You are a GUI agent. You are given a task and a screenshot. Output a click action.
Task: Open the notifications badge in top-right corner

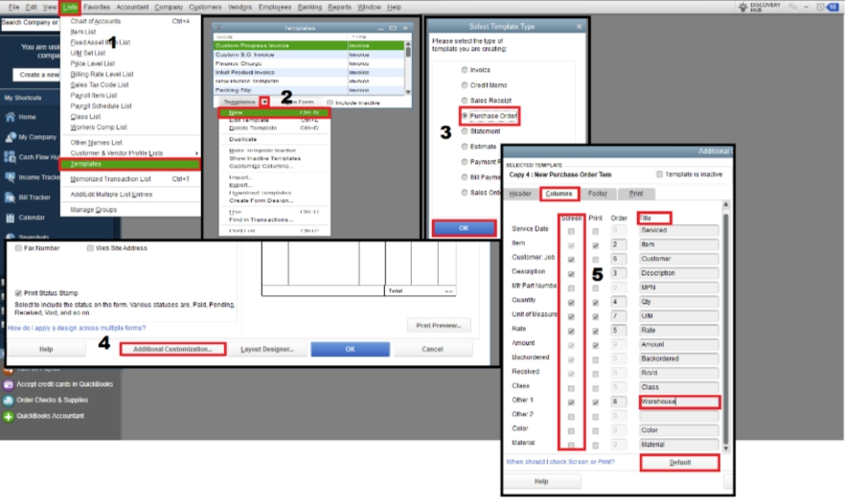[x=834, y=7]
